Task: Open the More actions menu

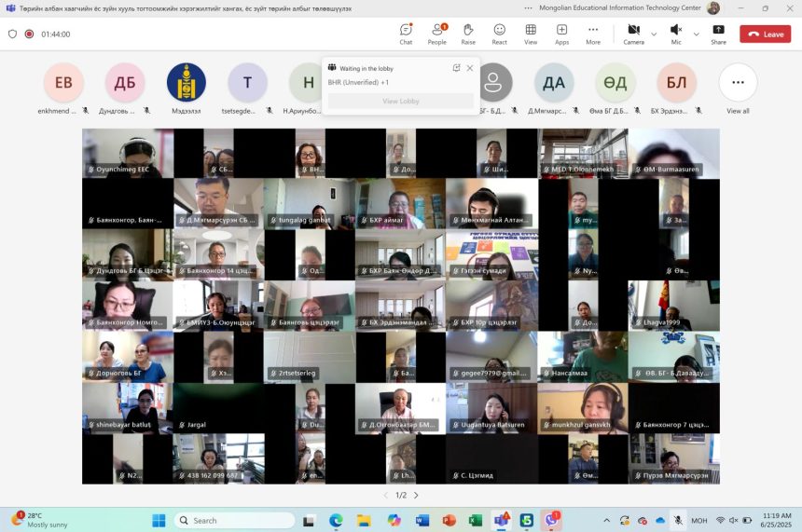Action: (593, 34)
